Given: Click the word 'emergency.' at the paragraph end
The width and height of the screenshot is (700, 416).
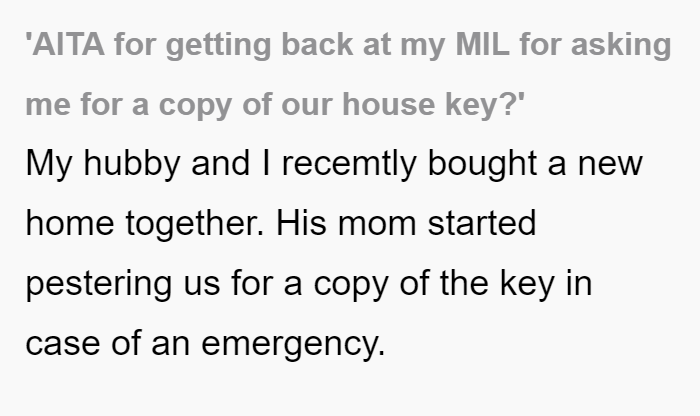Looking at the screenshot, I should (293, 345).
